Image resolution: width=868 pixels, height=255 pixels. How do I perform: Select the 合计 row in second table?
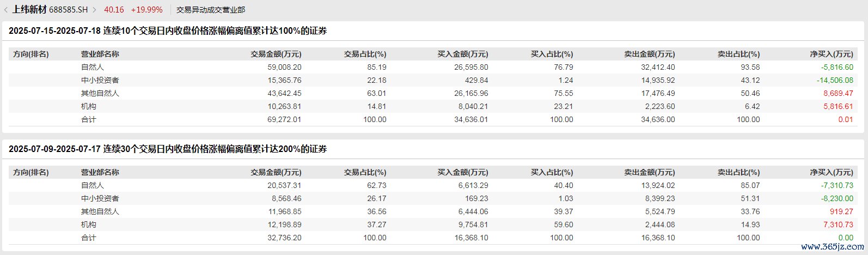point(433,238)
